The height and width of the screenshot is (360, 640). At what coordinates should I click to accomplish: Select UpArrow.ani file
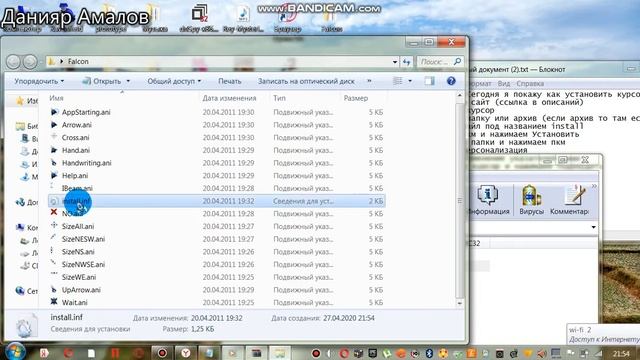(81, 289)
